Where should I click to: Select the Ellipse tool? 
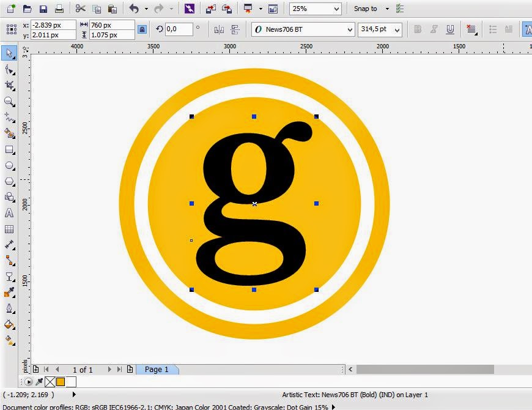[10, 166]
